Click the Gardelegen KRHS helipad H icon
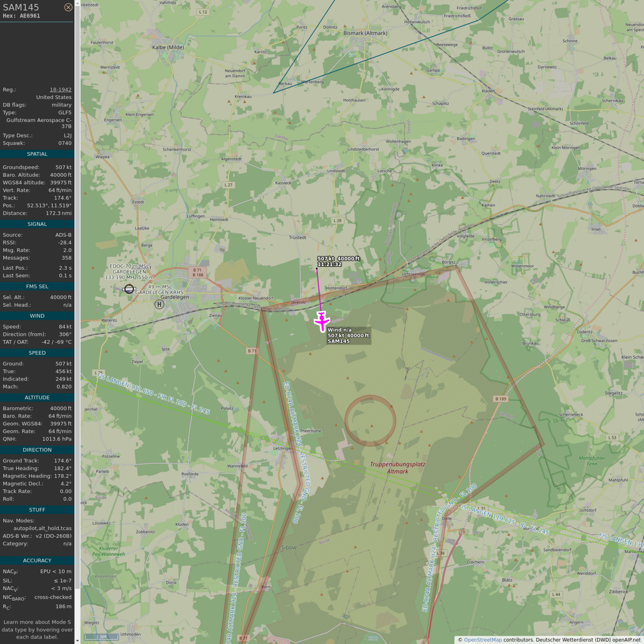Screen dimensions: 644x644 (x=159, y=305)
